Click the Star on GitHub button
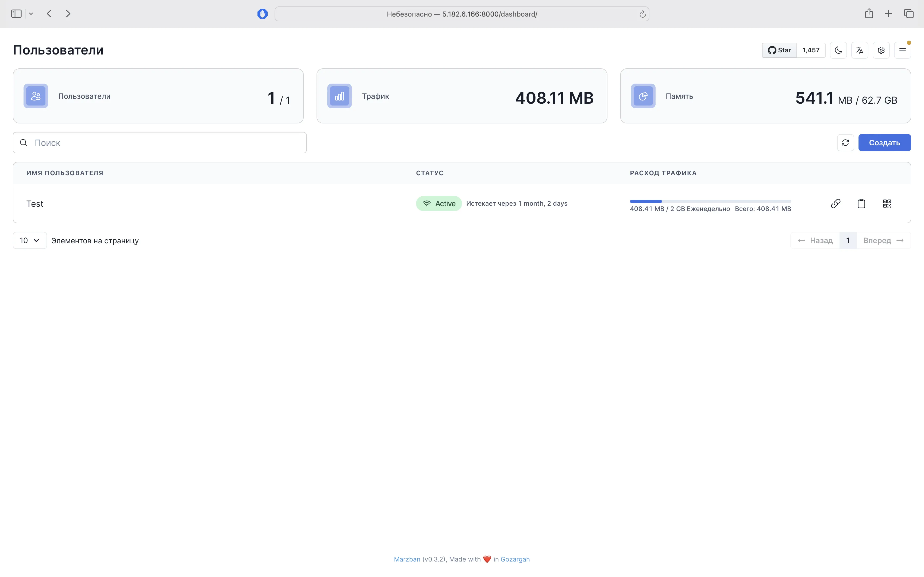 [x=779, y=50]
